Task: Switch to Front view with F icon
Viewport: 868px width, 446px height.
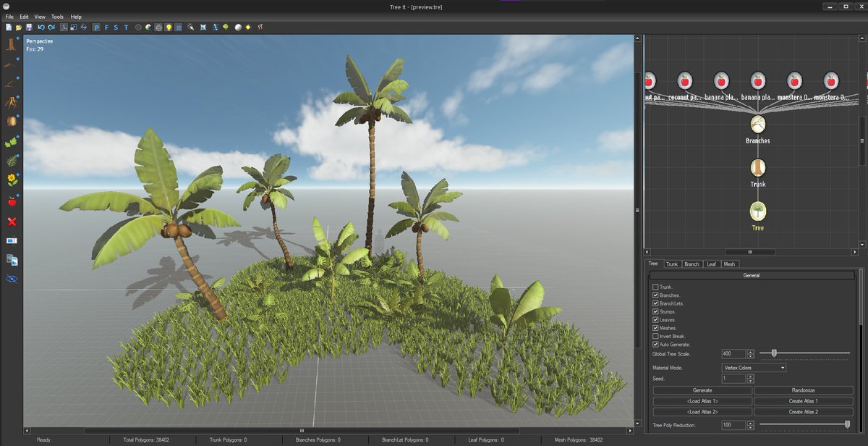Action: tap(106, 28)
